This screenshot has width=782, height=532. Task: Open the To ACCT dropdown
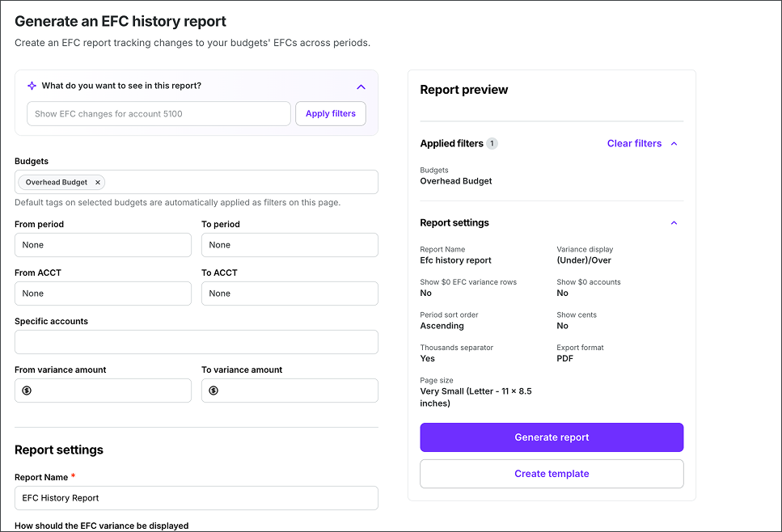(x=290, y=293)
